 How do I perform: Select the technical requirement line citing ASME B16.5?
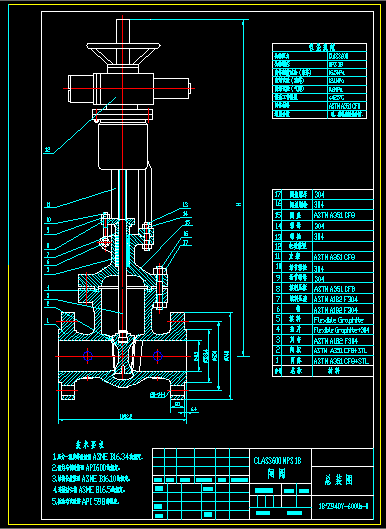[x=89, y=490]
